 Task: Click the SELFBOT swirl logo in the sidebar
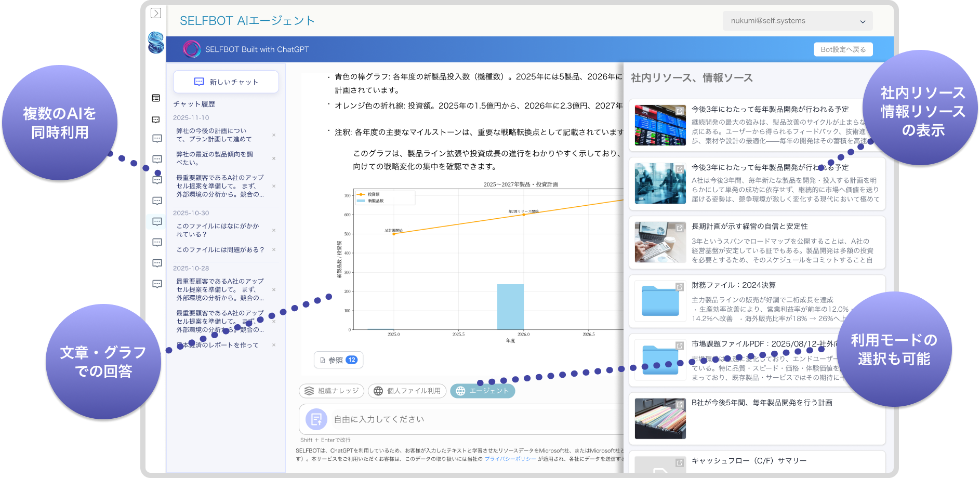pos(156,43)
